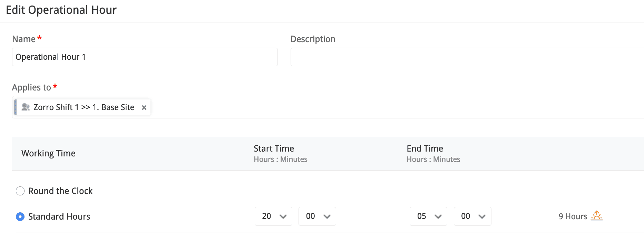Image resolution: width=644 pixels, height=241 pixels.
Task: Click the Working Time column header
Action: 48,153
